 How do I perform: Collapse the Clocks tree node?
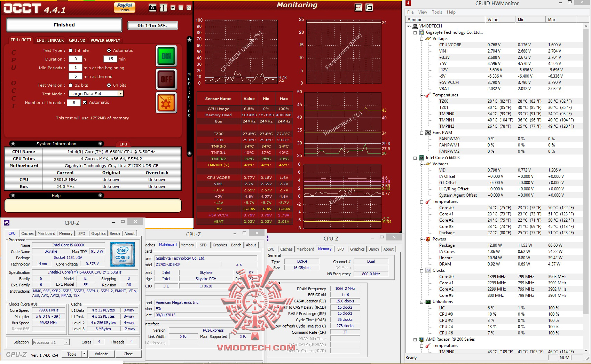(x=422, y=270)
